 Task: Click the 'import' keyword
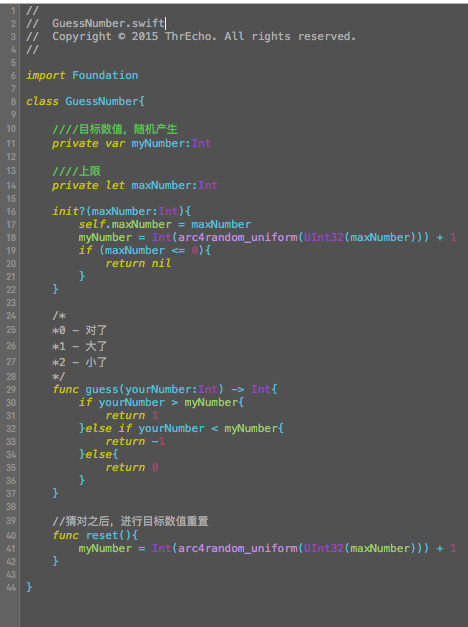pos(46,75)
